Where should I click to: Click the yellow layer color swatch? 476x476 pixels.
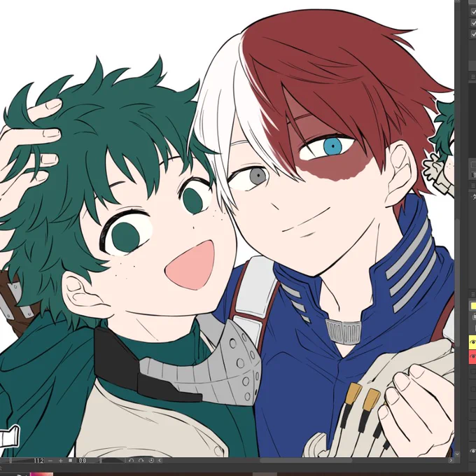(x=473, y=306)
